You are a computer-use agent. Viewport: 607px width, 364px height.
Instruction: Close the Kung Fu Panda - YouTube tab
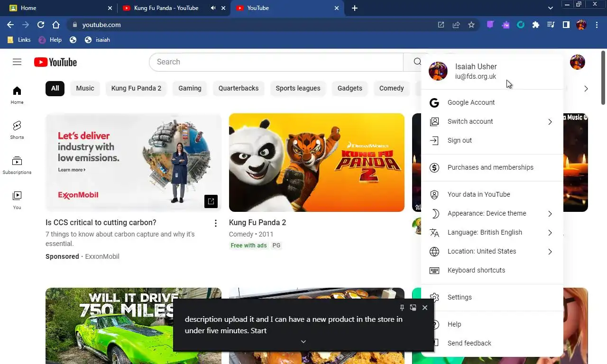pos(223,8)
